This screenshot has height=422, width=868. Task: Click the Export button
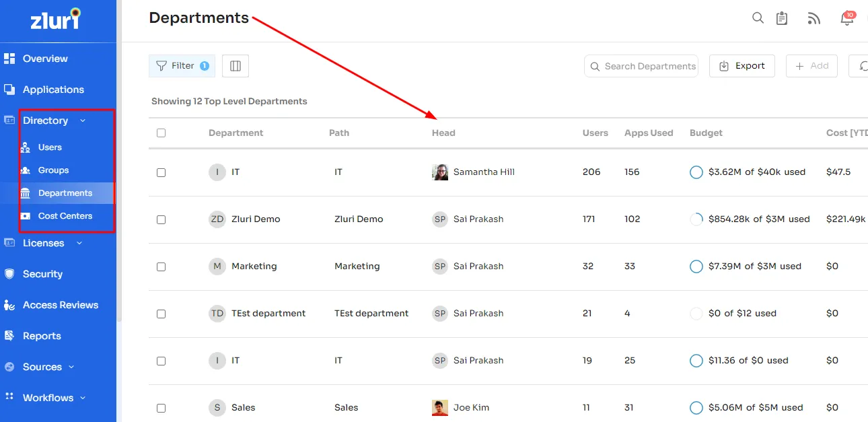pyautogui.click(x=742, y=66)
